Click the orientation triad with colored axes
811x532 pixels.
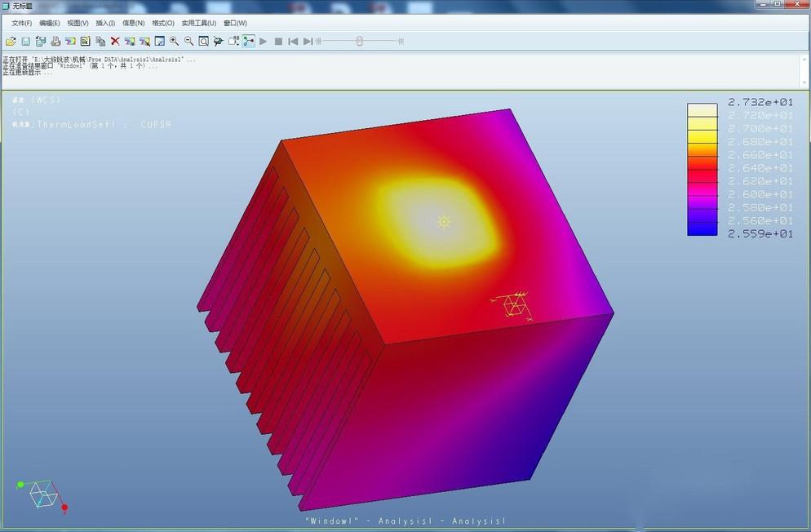click(42, 496)
